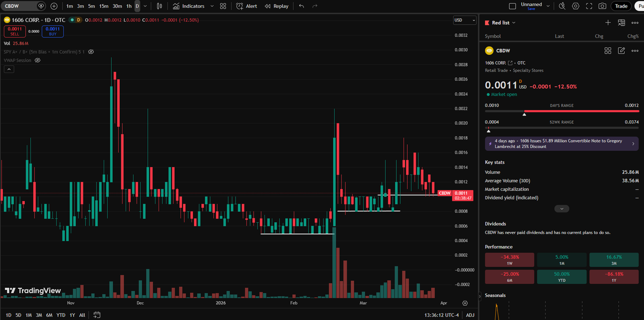
Task: Select the 1Y performance tile
Action: (x=613, y=277)
